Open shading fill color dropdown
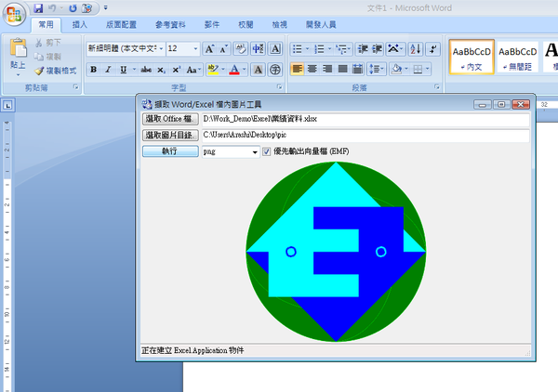Image resolution: width=558 pixels, height=392 pixels. click(405, 69)
